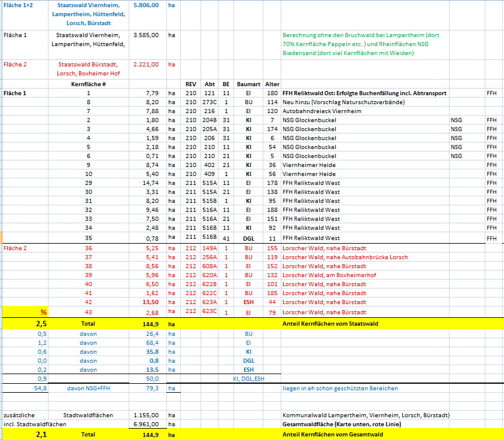
Task: Select the Alter column header cell
Action: pyautogui.click(x=272, y=84)
